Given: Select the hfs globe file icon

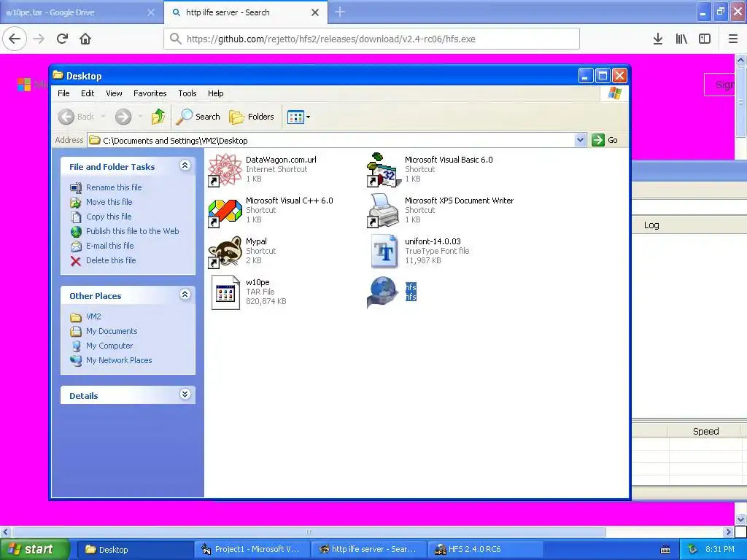Looking at the screenshot, I should tap(383, 292).
